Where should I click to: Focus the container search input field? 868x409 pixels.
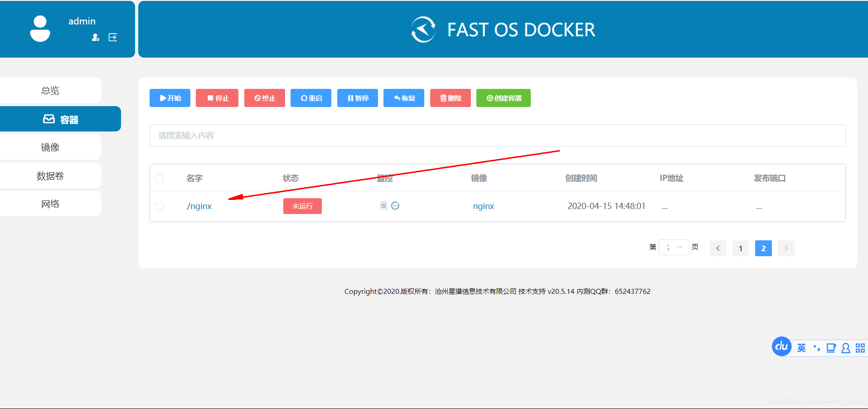pos(497,136)
